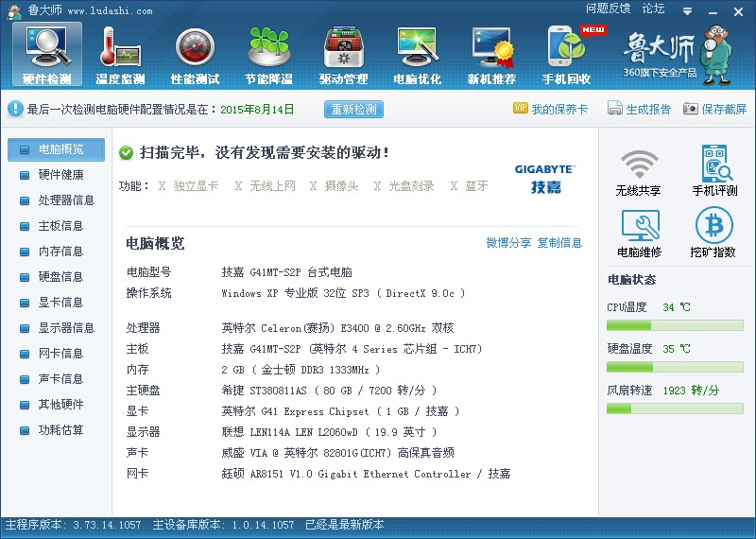Click 生成报告 to generate report
The image size is (756, 539).
pos(640,110)
